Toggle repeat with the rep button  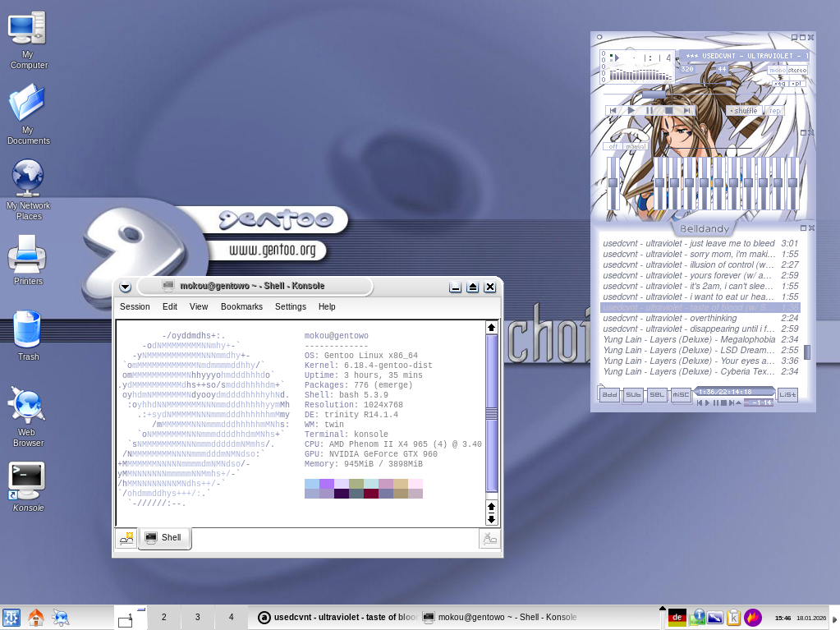click(x=773, y=110)
